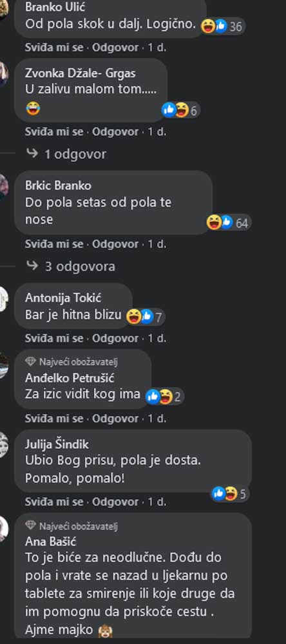The height and width of the screenshot is (644, 286).
Task: Open reactions on Julija Šindik's comment
Action: coord(231,494)
